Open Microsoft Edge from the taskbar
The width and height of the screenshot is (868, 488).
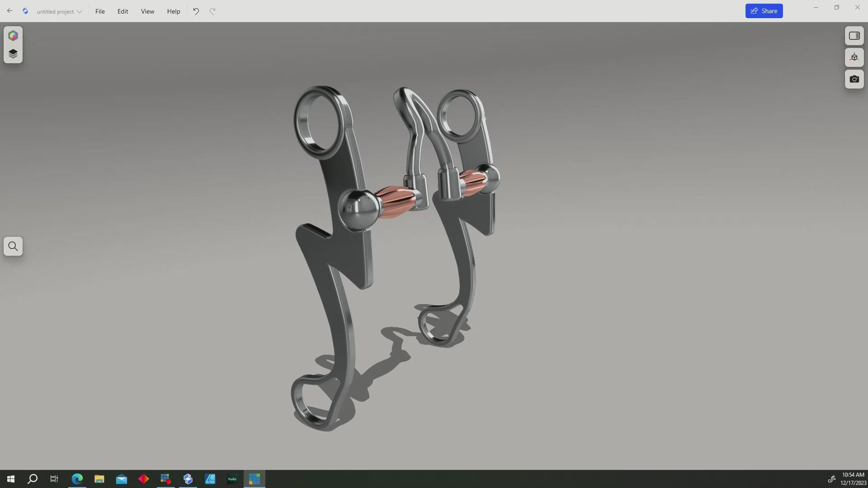click(77, 479)
